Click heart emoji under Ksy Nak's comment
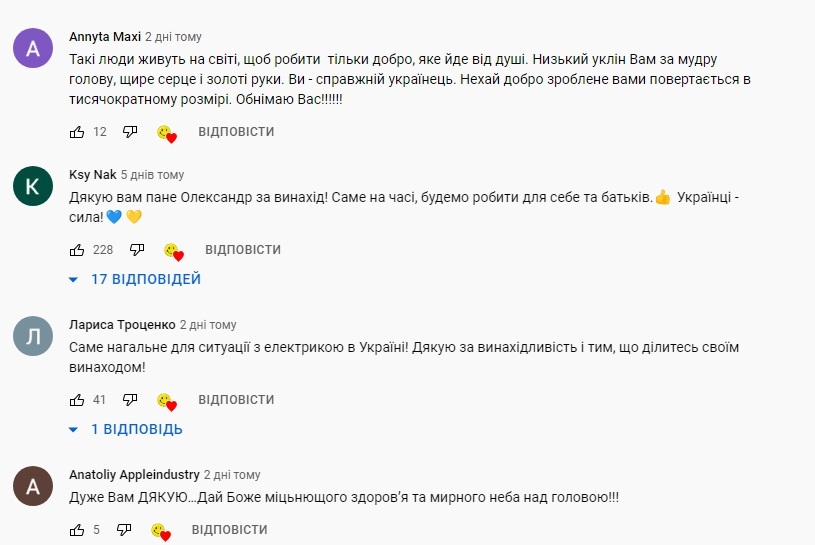 tap(174, 251)
